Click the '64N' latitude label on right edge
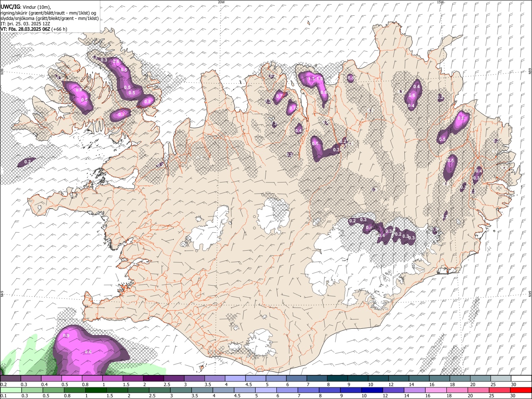This screenshot has width=532, height=399. pyautogui.click(x=530, y=294)
